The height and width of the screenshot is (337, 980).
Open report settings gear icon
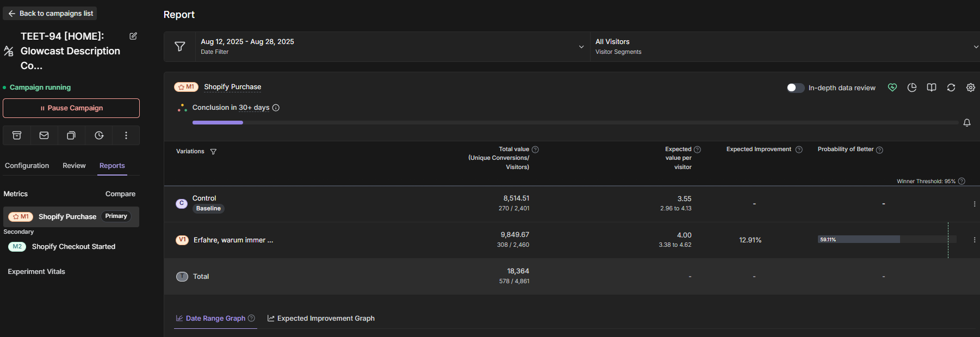click(x=971, y=88)
